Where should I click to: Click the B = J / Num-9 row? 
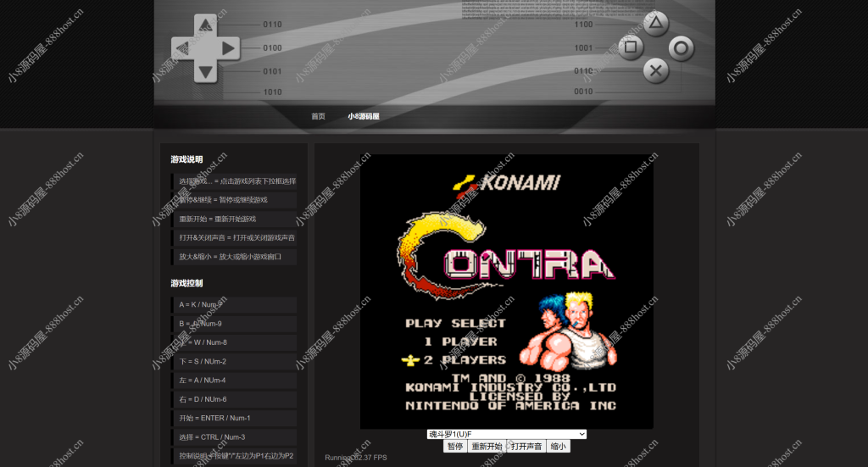pyautogui.click(x=234, y=324)
